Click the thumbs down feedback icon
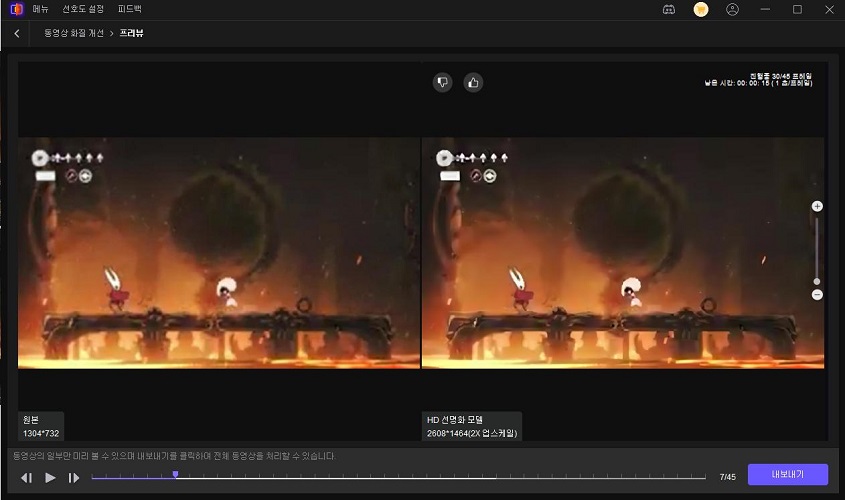This screenshot has width=845, height=500. coord(443,82)
